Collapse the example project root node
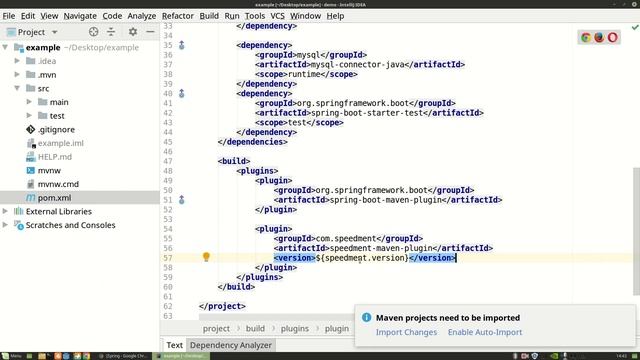The width and height of the screenshot is (640, 360). tap(5, 47)
